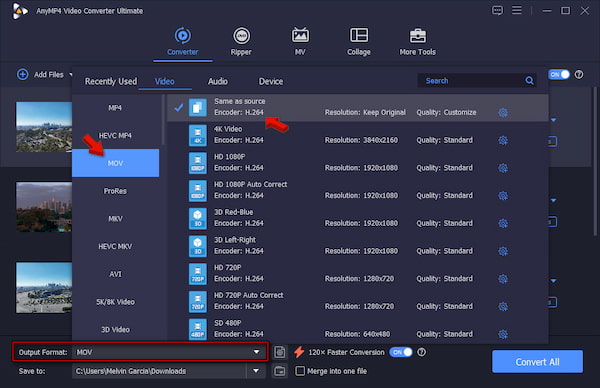The image size is (600, 388).
Task: Open settings gear for HD 1080P Auto Correct
Action: click(x=503, y=196)
